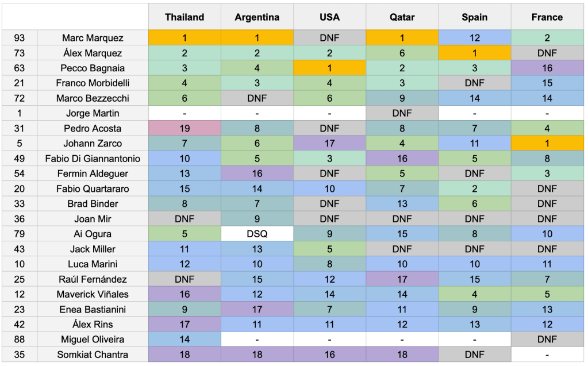Click Fabio Quartararo's Spain result cell
This screenshot has width=588, height=366.
point(474,188)
